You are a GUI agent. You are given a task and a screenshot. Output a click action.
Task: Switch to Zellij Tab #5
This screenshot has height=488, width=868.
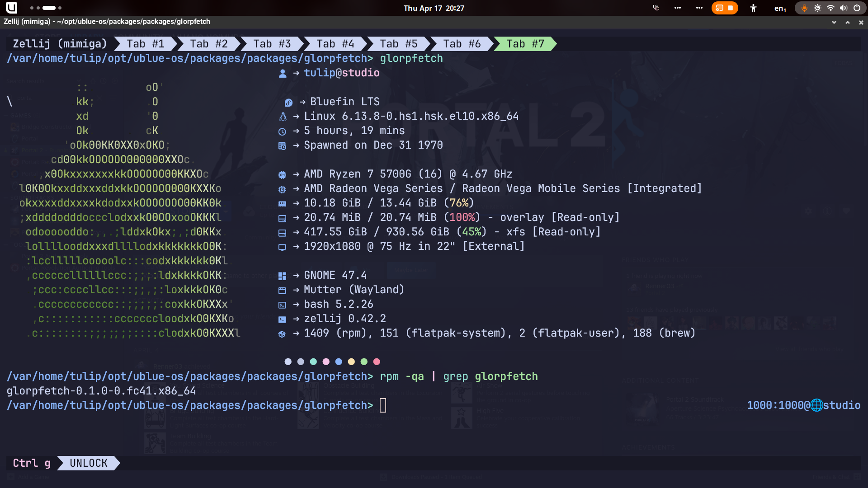click(399, 44)
